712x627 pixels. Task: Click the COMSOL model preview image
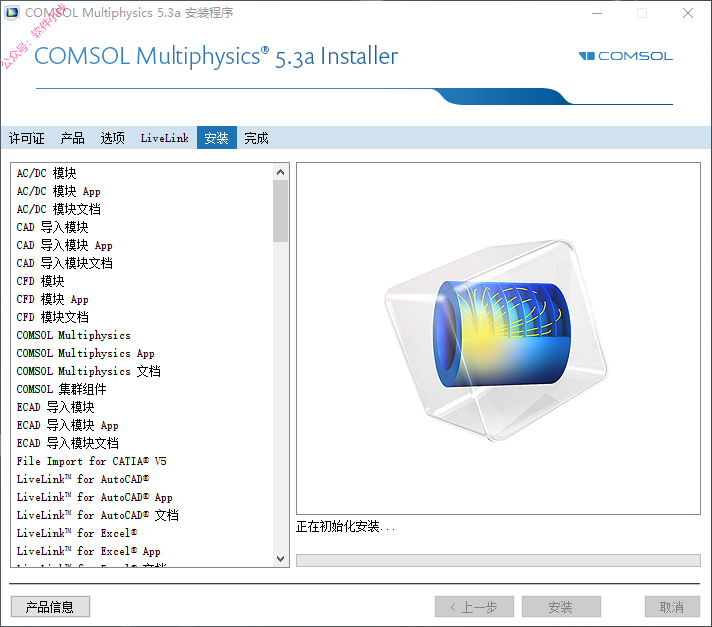[498, 339]
